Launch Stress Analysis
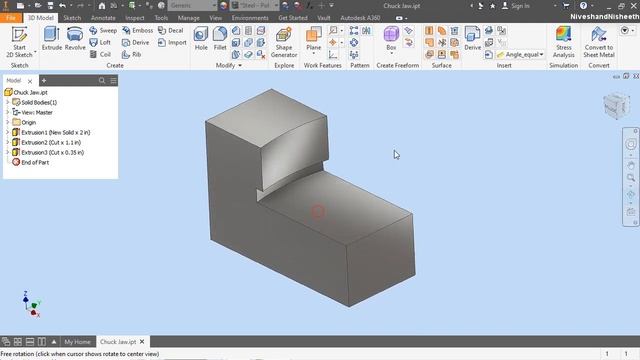The height and width of the screenshot is (360, 640). point(563,42)
